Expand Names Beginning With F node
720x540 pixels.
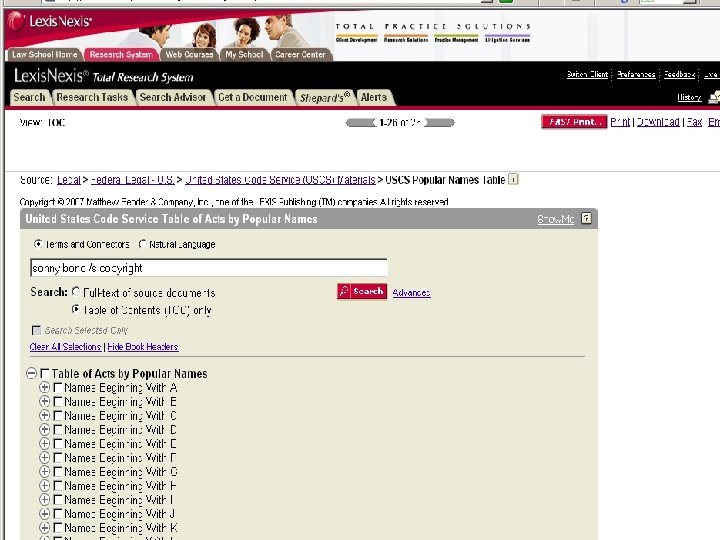[x=45, y=458]
